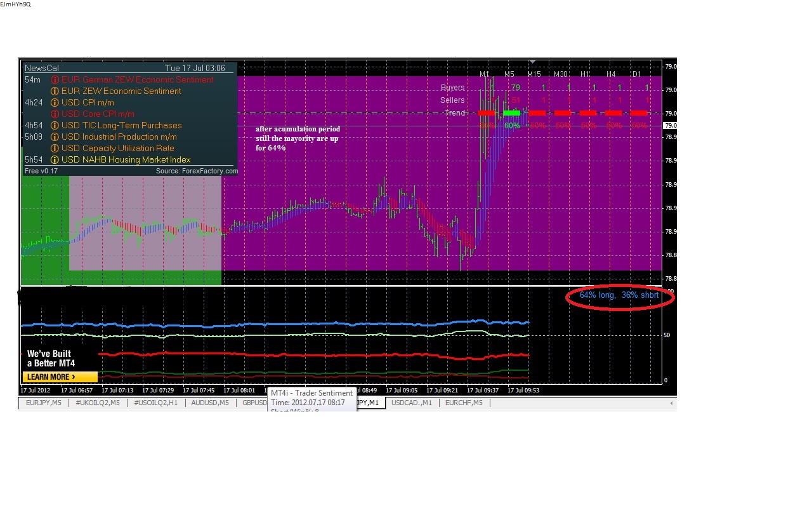The image size is (812, 508).
Task: Click info icon beside USD Capacity Utilization Rate
Action: click(x=55, y=149)
